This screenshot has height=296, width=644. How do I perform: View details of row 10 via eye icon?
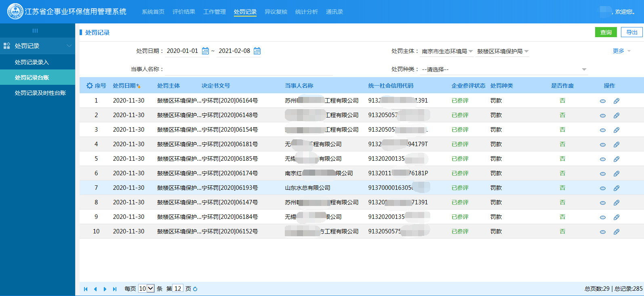pos(603,232)
